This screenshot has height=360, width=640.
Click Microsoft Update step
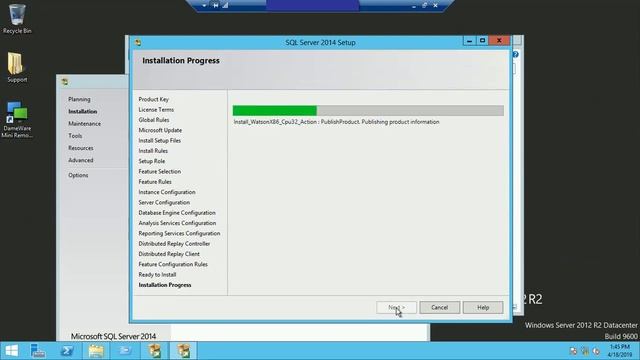pyautogui.click(x=160, y=130)
